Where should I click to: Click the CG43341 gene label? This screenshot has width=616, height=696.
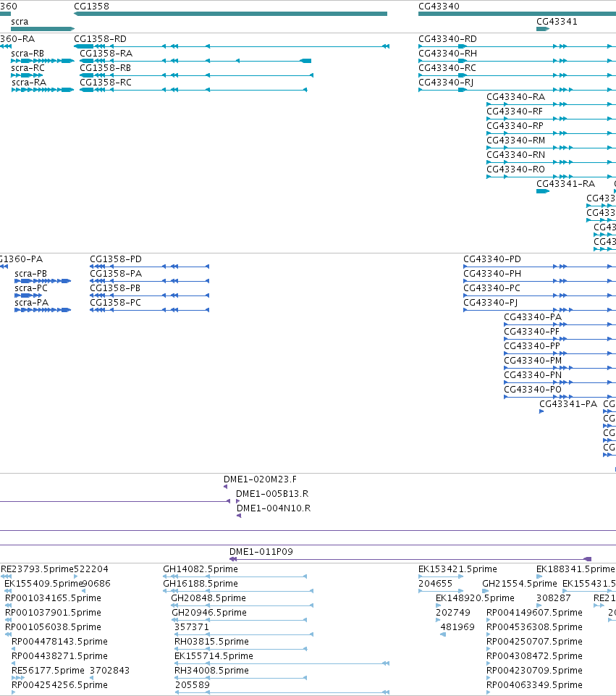point(557,21)
